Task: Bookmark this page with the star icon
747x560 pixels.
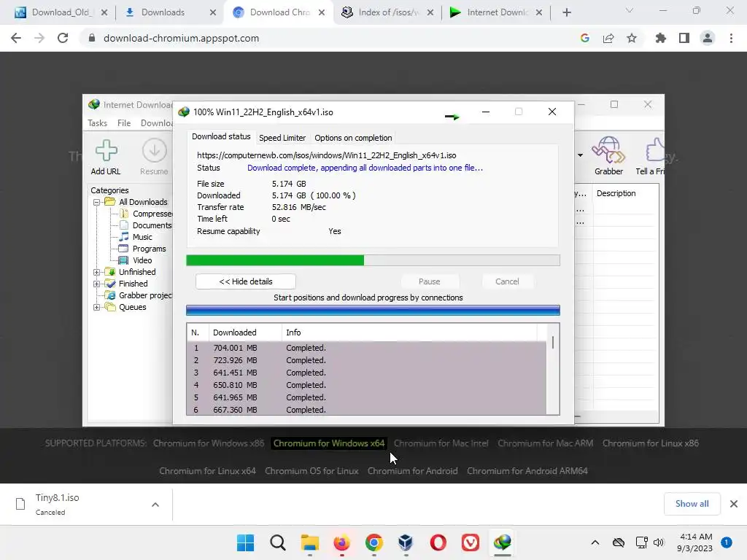Action: click(x=632, y=38)
